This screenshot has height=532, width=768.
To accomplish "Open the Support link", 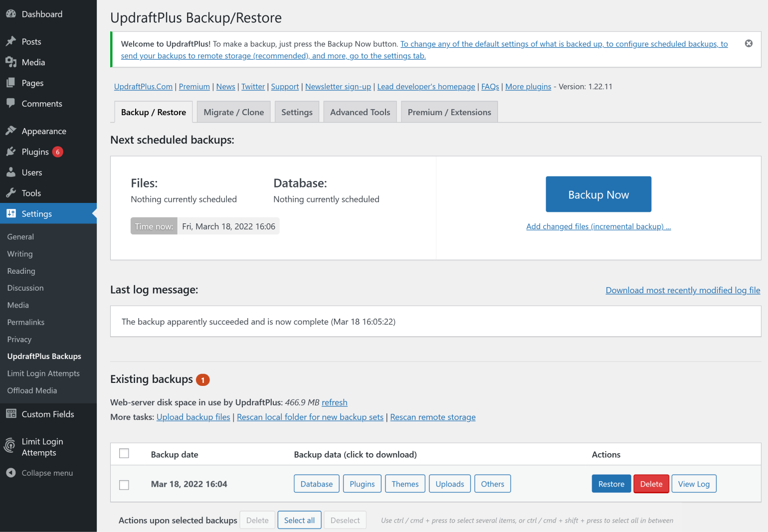I will click(285, 86).
